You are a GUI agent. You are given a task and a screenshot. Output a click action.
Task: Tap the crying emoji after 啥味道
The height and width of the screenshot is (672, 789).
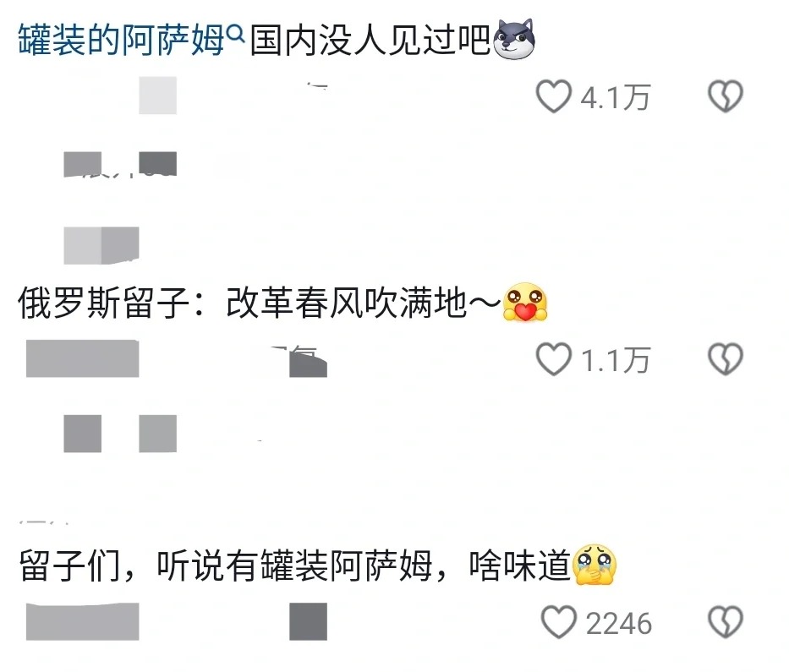pyautogui.click(x=594, y=565)
